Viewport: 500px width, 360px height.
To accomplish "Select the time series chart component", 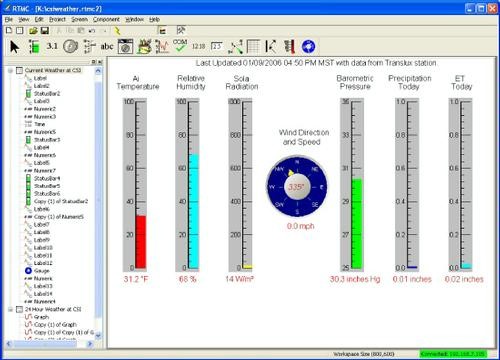I will click(x=162, y=46).
